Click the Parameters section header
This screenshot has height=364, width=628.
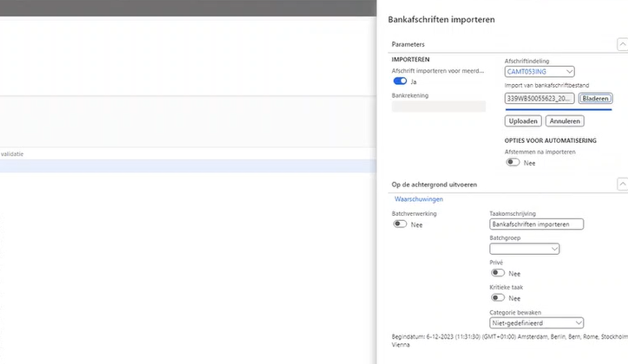coord(409,44)
